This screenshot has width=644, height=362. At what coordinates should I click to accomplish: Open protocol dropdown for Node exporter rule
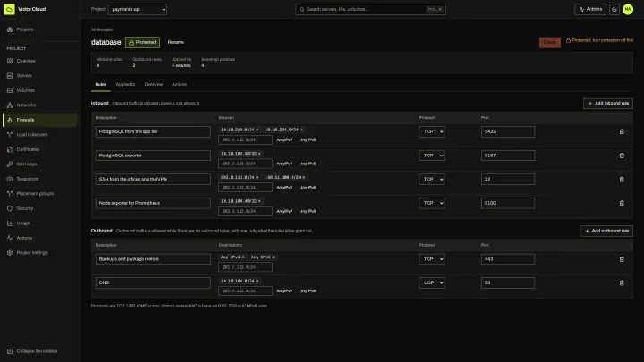432,203
